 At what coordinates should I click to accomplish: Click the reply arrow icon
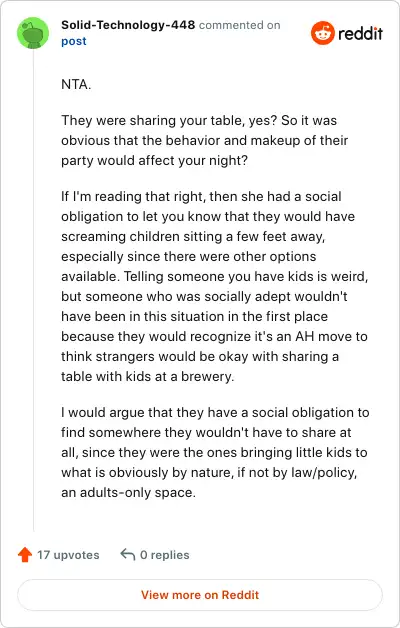[x=128, y=555]
